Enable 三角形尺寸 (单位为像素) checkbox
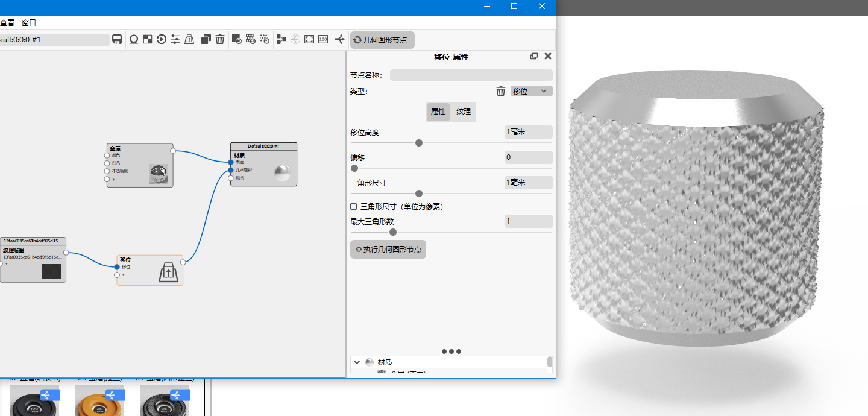 [x=354, y=207]
